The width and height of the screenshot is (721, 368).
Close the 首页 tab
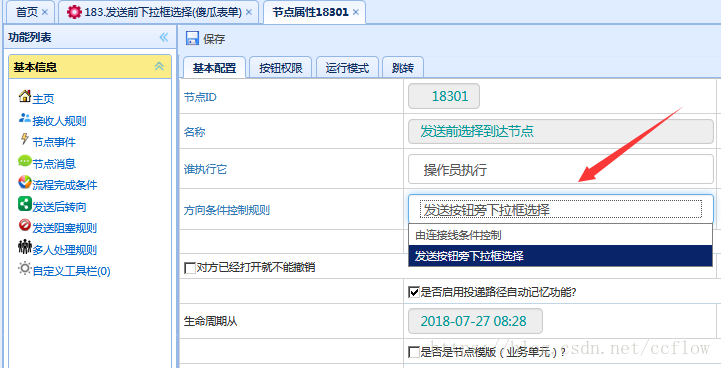(x=45, y=12)
